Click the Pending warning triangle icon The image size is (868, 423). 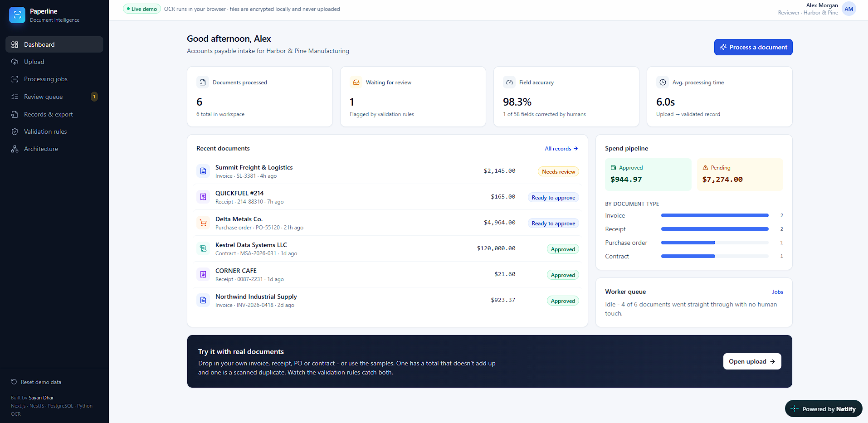(x=705, y=168)
